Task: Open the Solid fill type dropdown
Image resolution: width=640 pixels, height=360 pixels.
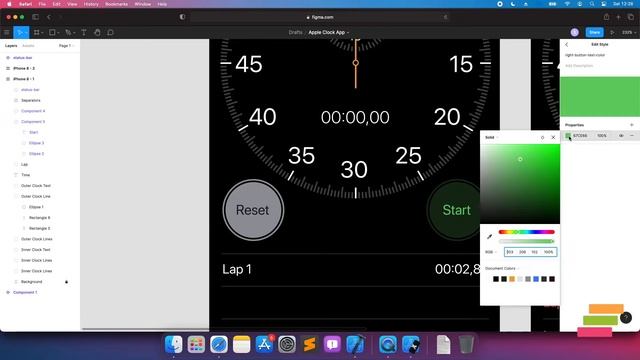Action: click(x=491, y=138)
